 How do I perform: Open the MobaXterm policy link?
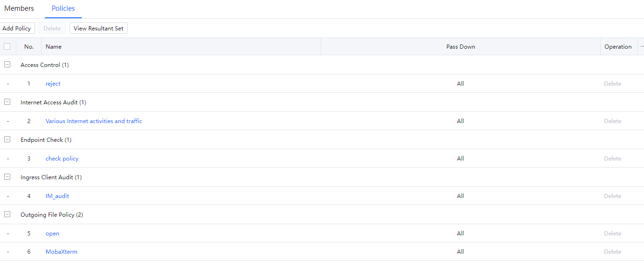tap(61, 252)
